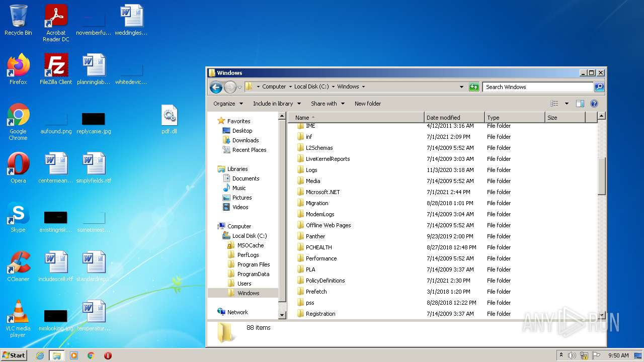
Task: Click the Computer breadcrumb dropdown arrow
Action: pyautogui.click(x=290, y=87)
